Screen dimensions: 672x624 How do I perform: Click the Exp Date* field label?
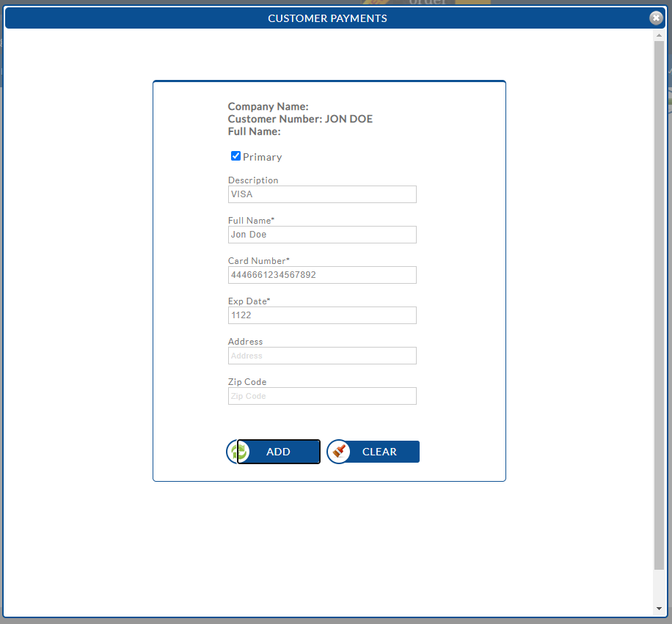249,301
